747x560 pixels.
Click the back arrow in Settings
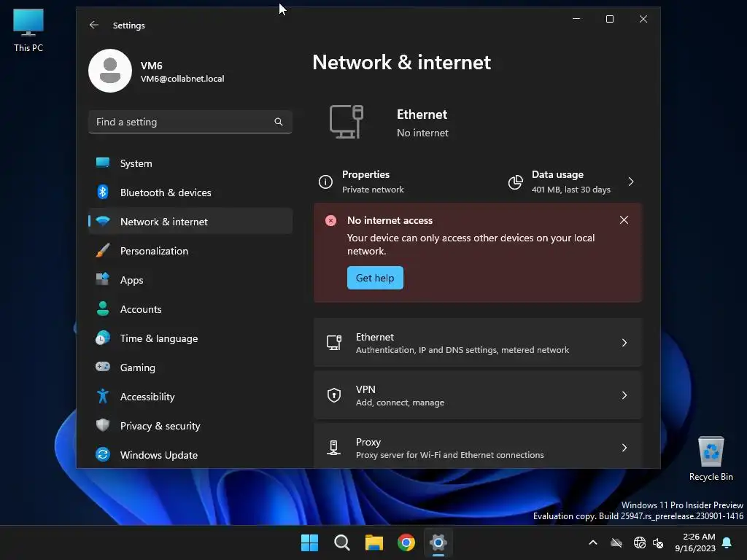point(94,25)
